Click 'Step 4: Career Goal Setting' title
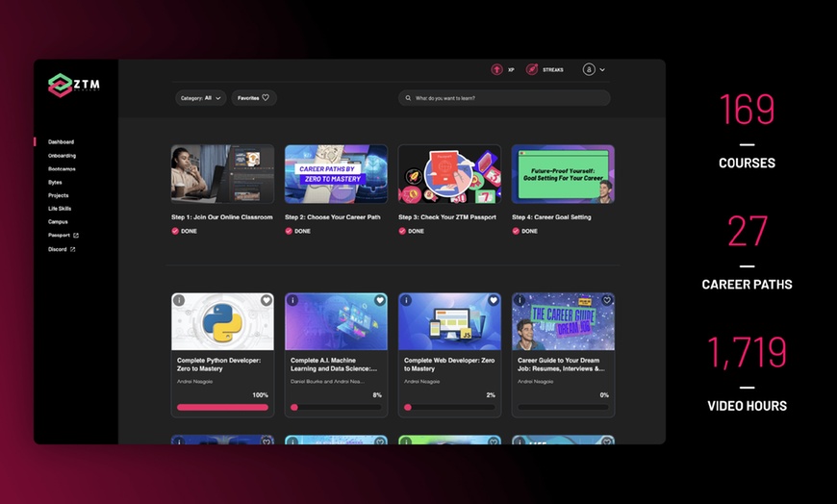This screenshot has width=837, height=504. point(551,217)
